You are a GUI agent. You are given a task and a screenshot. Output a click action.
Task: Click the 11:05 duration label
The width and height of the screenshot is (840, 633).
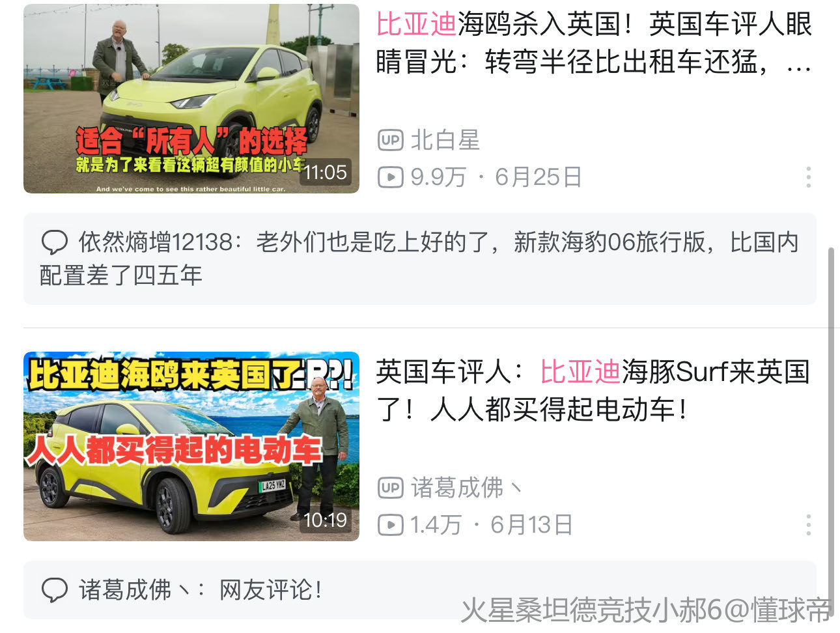point(326,173)
